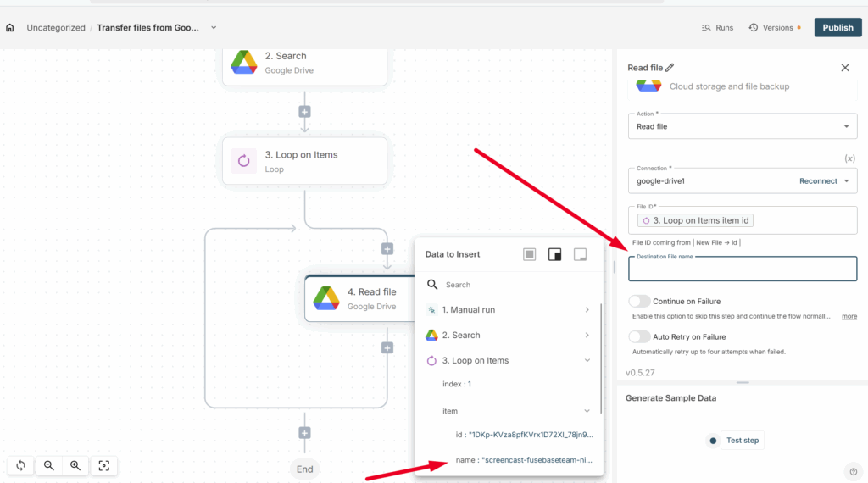The width and height of the screenshot is (868, 483).
Task: Open the Action dropdown
Action: pyautogui.click(x=742, y=126)
